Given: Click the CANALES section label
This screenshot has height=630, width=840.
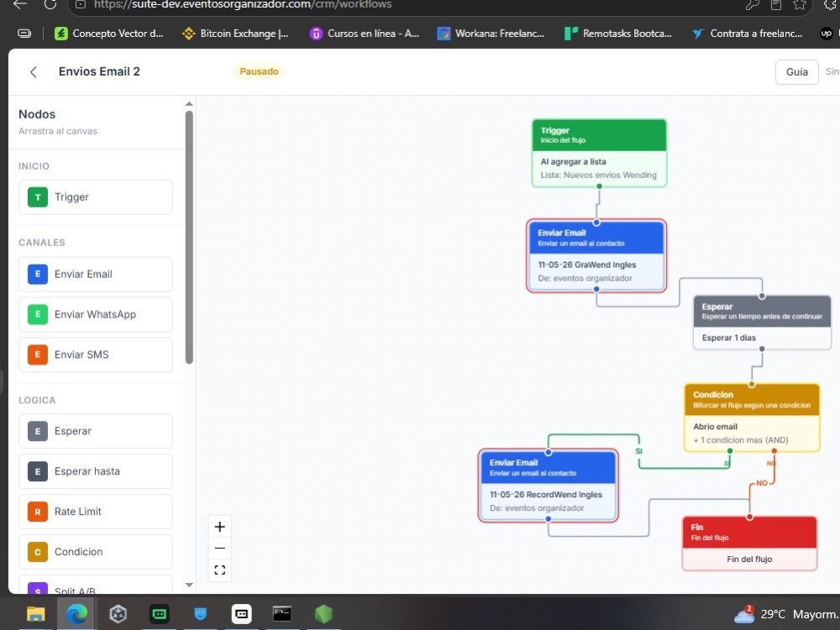Looking at the screenshot, I should pyautogui.click(x=42, y=243).
